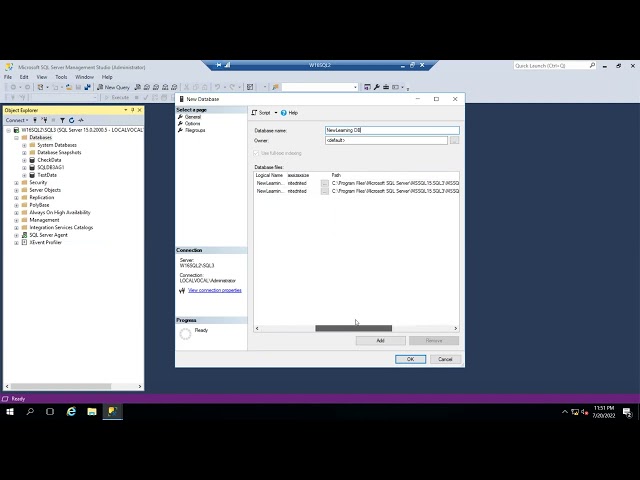This screenshot has height=480, width=640.
Task: Click the Disconnect icon in Object Explorer
Action: point(44,120)
